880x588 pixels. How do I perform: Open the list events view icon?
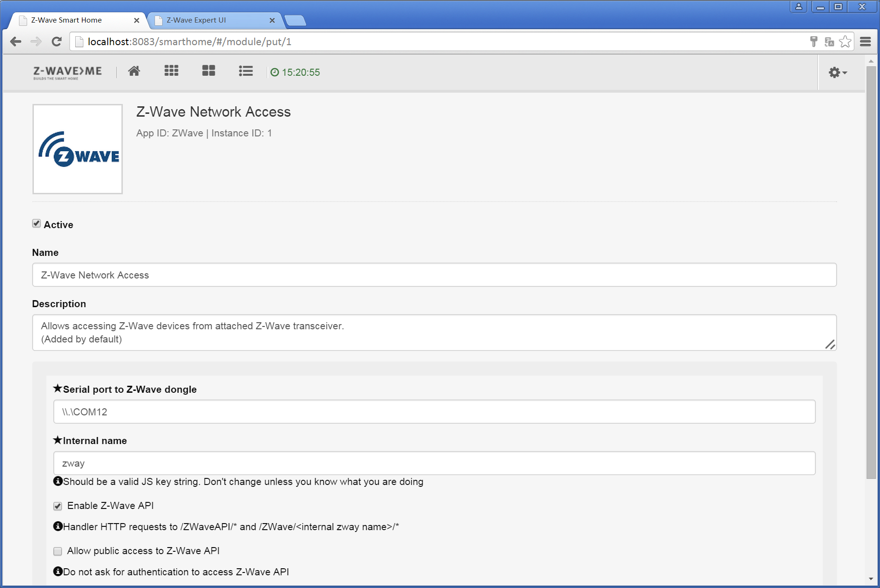pos(246,71)
